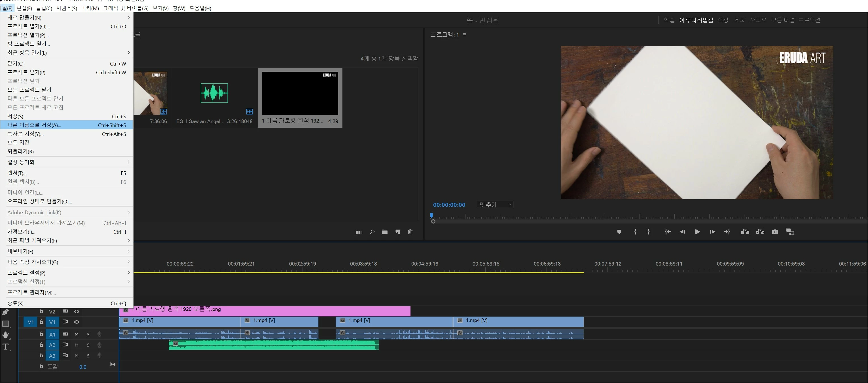Open the zoom level 맞추기 dropdown

pos(495,205)
